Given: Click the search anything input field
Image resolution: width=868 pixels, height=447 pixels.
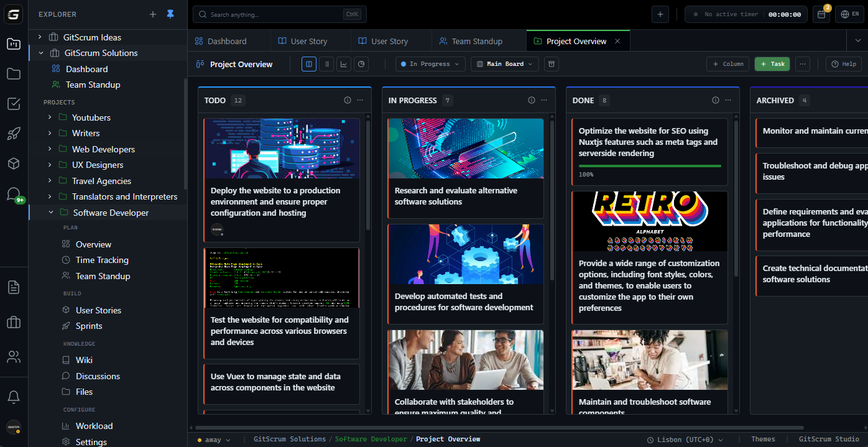Looking at the screenshot, I should click(274, 14).
